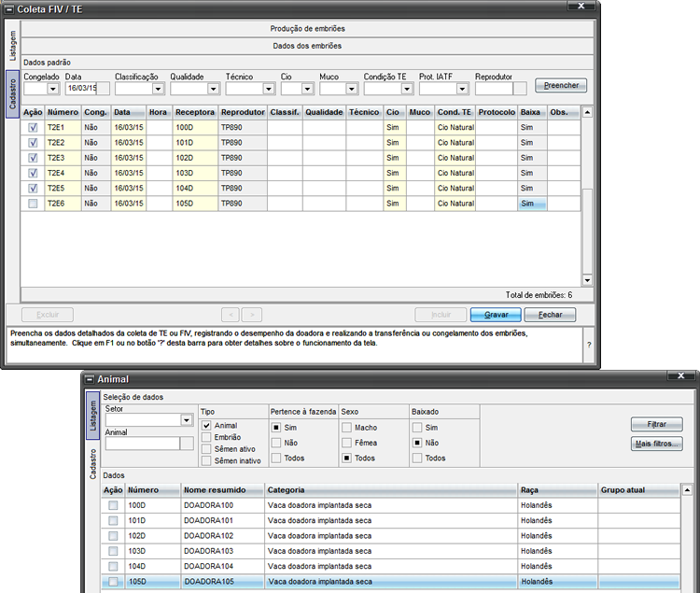
Task: Switch to Cadastro tab in Coleta window
Action: coord(12,93)
